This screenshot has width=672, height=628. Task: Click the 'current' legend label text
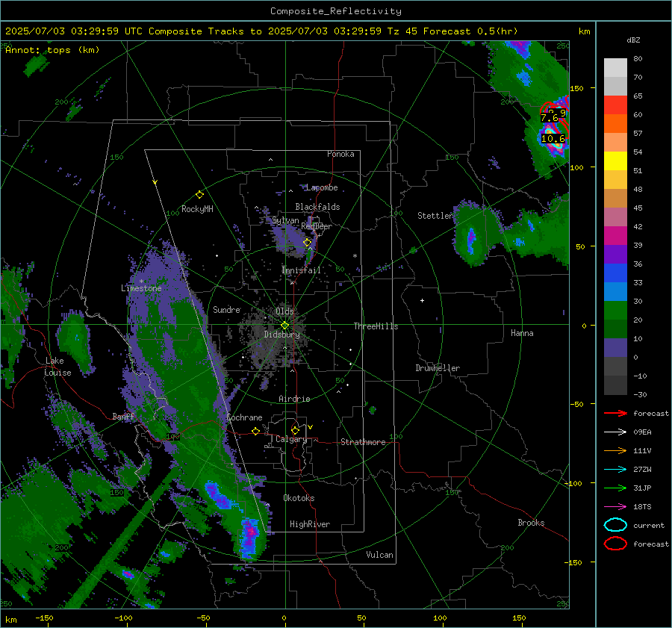[649, 526]
